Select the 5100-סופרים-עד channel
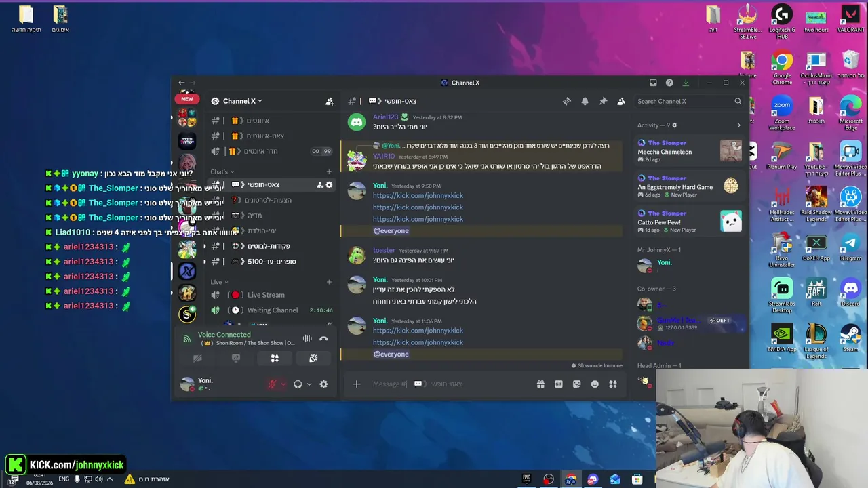 pyautogui.click(x=271, y=262)
